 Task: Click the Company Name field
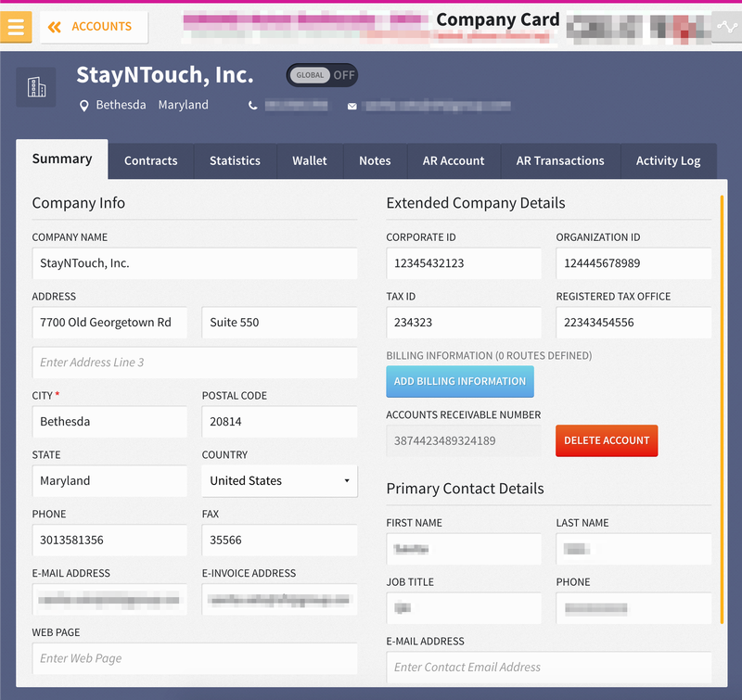pos(195,263)
